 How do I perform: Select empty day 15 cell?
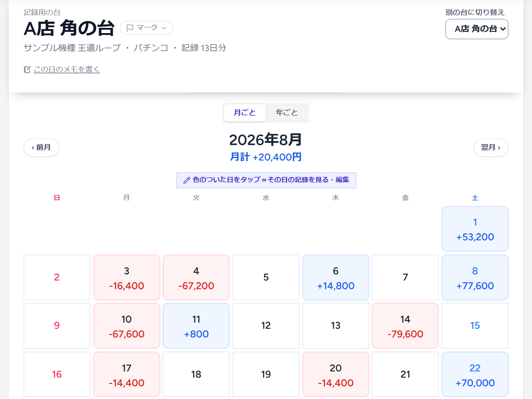(475, 326)
